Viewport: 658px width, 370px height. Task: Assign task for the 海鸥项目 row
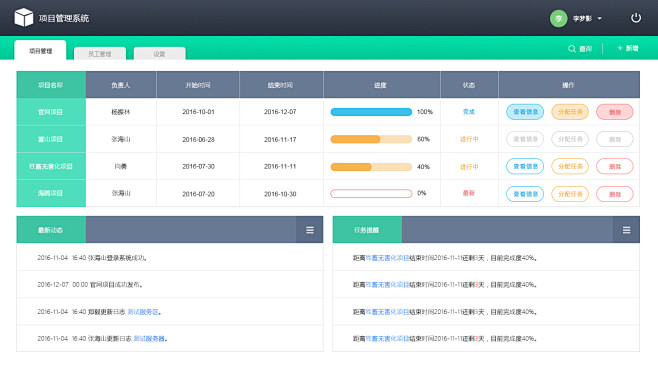point(570,194)
